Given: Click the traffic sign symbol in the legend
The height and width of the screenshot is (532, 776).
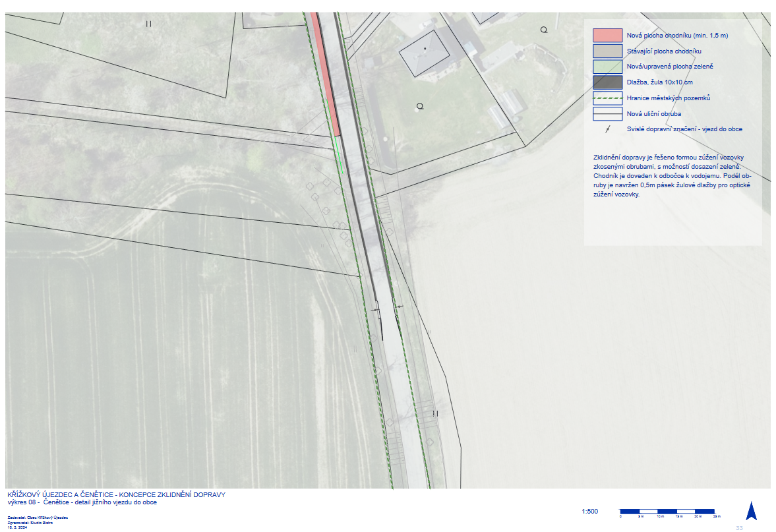Looking at the screenshot, I should [x=607, y=129].
